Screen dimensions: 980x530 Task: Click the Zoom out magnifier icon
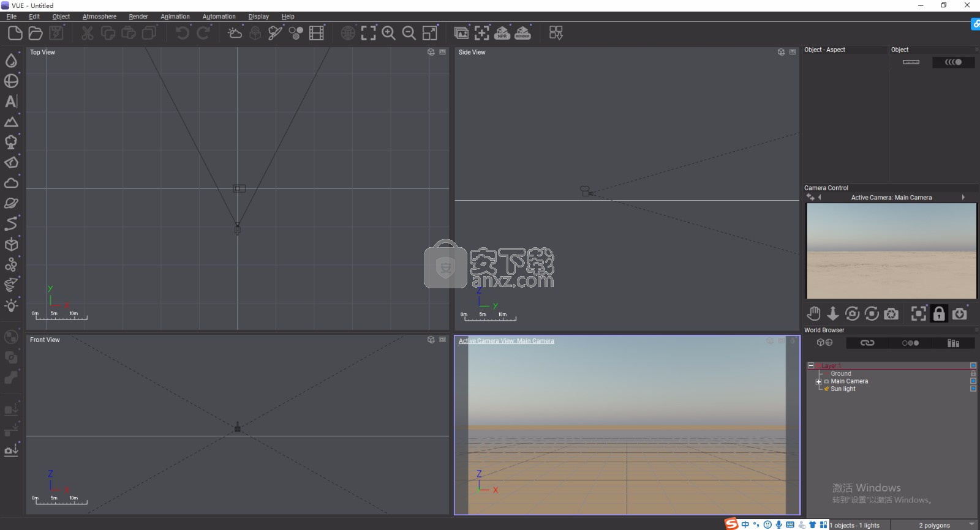[409, 33]
